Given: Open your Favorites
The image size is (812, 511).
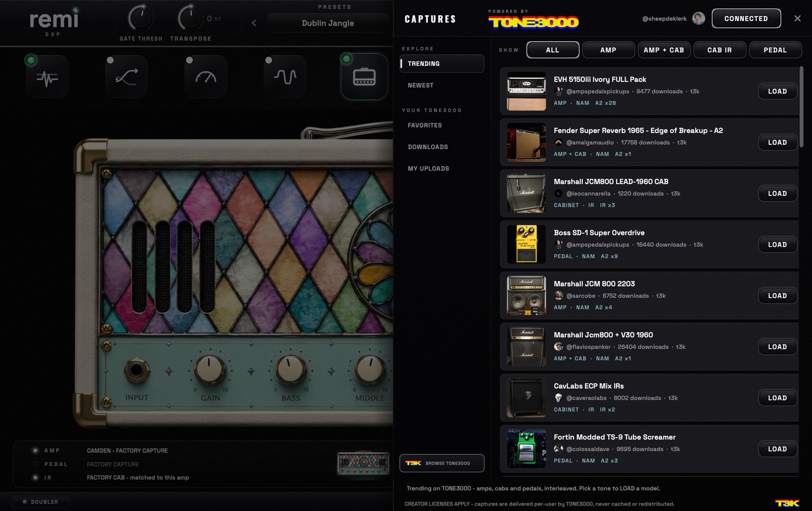Looking at the screenshot, I should tap(442, 125).
